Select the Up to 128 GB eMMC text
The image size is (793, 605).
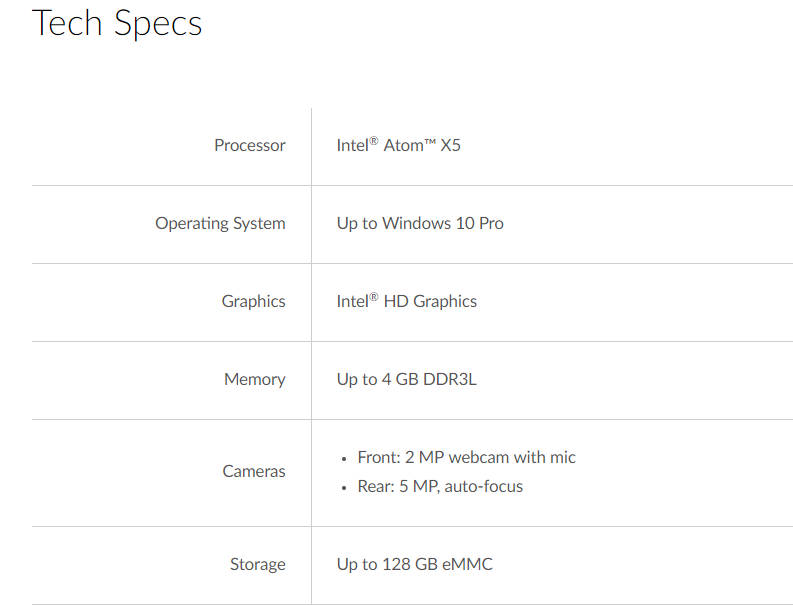414,565
